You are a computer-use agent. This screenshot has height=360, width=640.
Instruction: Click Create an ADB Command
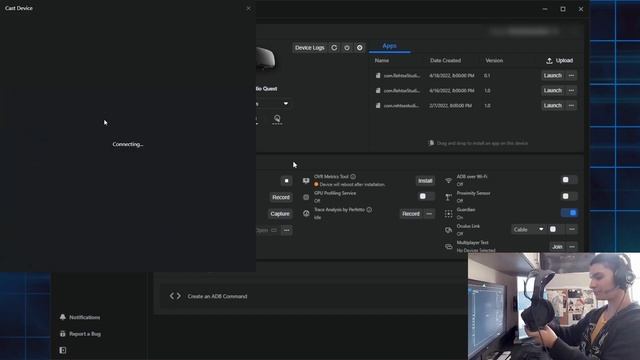218,296
